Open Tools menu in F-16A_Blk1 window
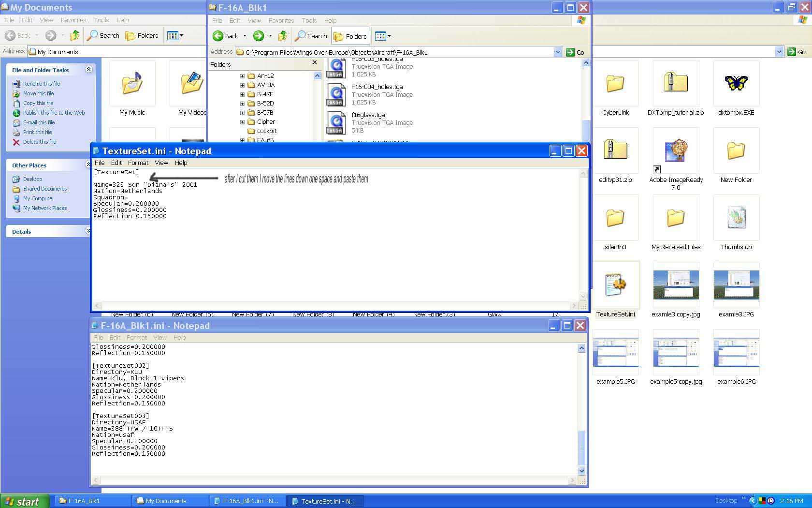The image size is (812, 508). [x=309, y=21]
